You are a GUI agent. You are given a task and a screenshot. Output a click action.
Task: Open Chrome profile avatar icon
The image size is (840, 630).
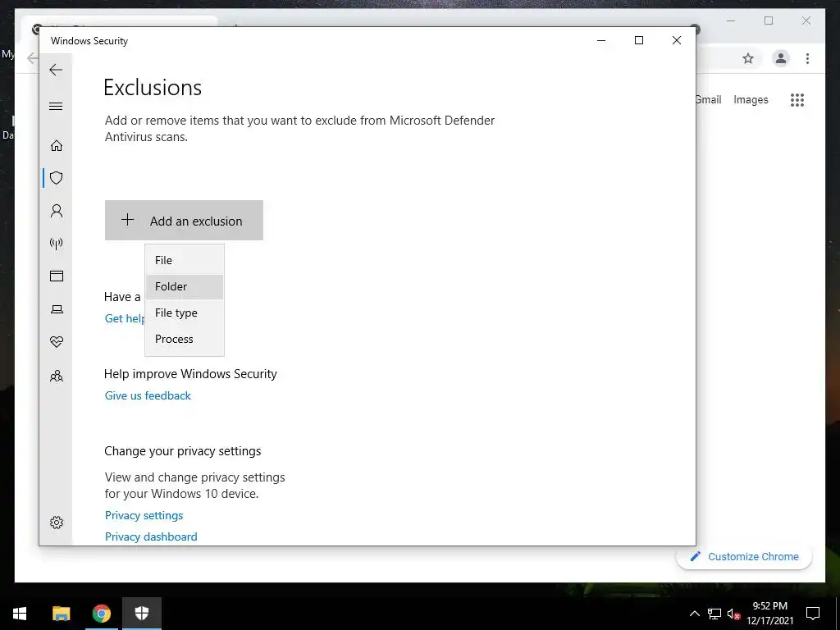(x=781, y=58)
